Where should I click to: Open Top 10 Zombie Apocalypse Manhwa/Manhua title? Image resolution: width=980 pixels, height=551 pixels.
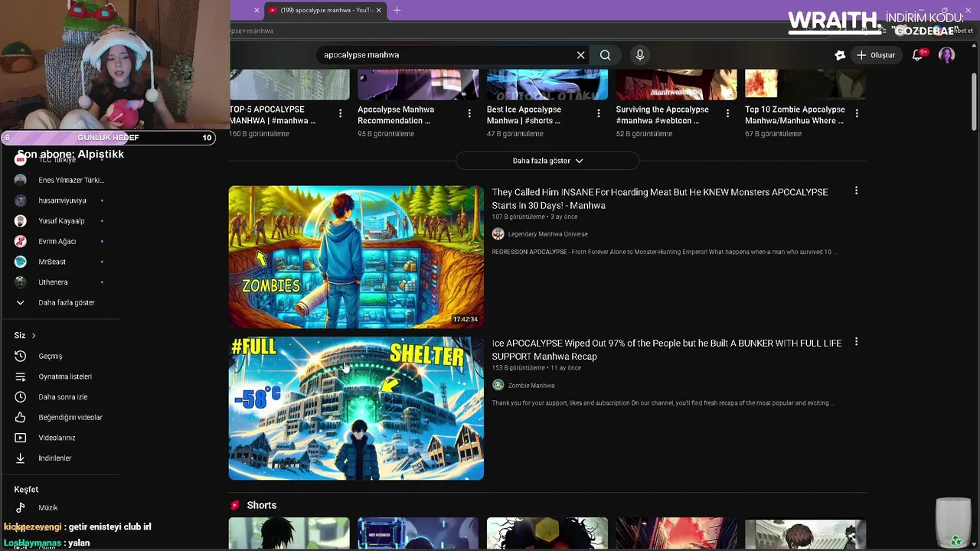795,115
